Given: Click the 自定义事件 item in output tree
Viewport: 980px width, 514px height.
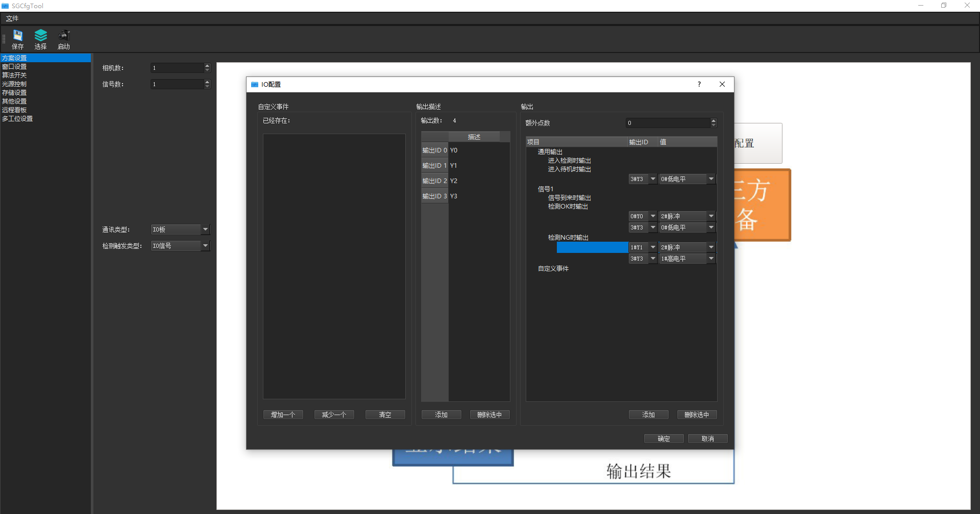Looking at the screenshot, I should click(553, 269).
